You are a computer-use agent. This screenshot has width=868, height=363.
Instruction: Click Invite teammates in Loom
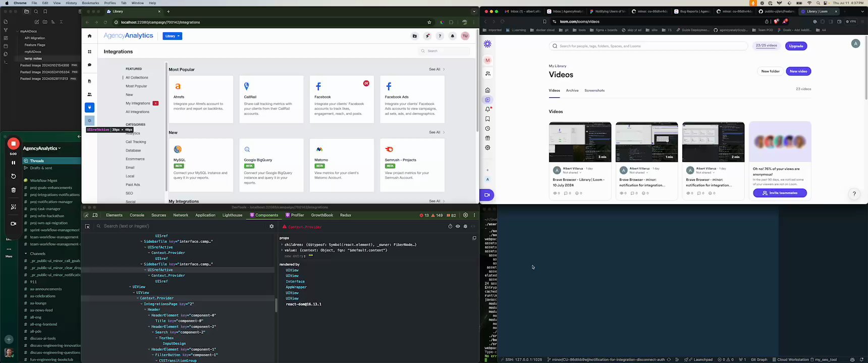pyautogui.click(x=780, y=193)
